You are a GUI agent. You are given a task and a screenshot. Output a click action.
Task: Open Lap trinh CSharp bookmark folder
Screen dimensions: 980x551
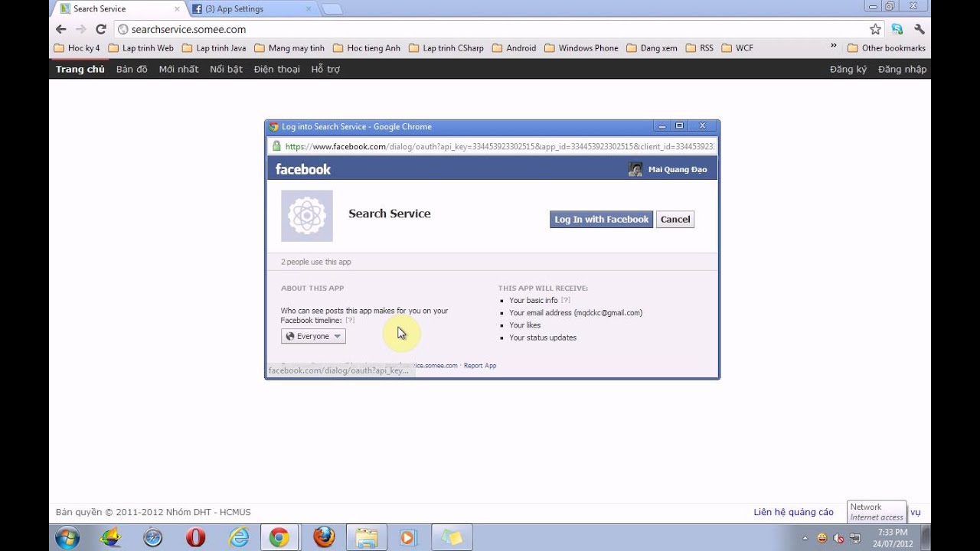446,47
